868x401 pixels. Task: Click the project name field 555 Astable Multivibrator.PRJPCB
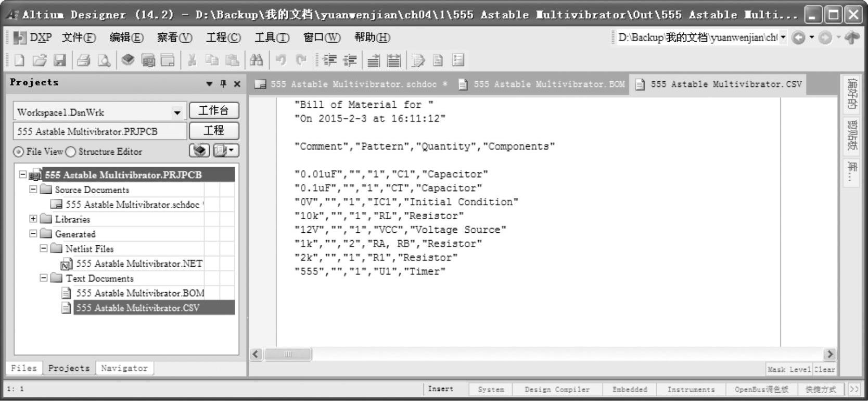click(x=99, y=131)
